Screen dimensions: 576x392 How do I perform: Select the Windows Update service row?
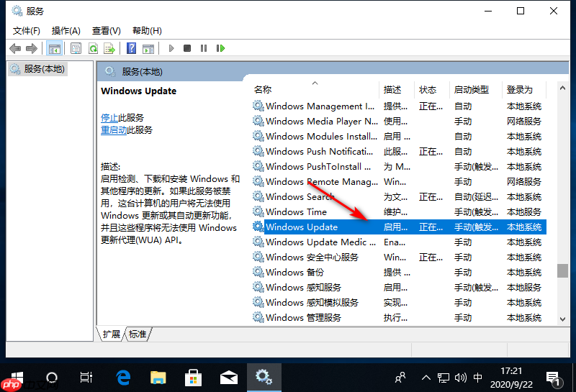point(400,227)
